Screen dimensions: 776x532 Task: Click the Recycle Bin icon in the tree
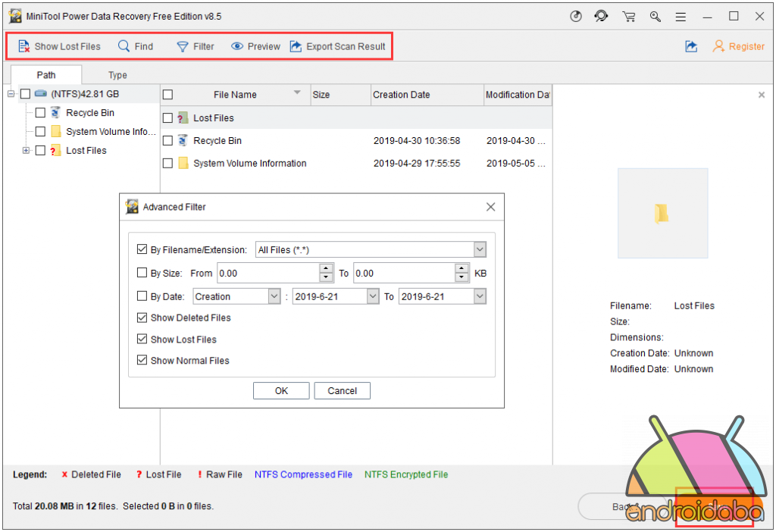[x=56, y=113]
